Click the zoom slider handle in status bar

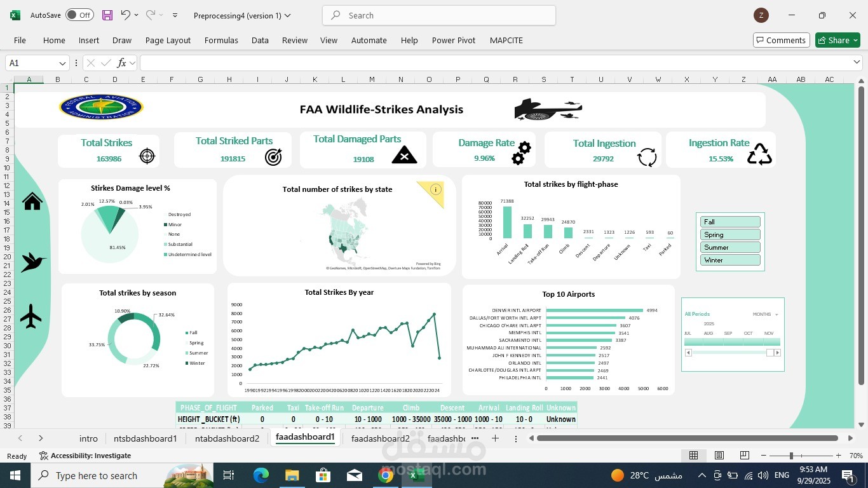pos(791,456)
